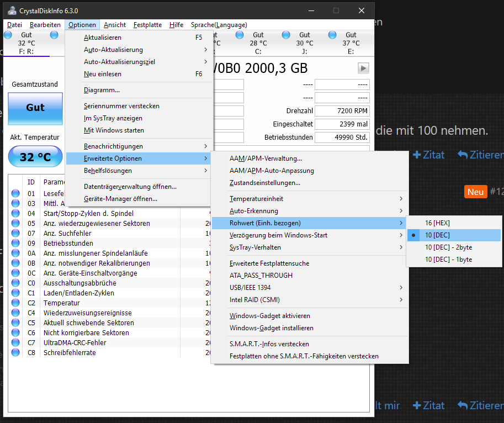504x423 pixels.
Task: Select 10 [DEC] - 1byte raw value format
Action: [454, 260]
